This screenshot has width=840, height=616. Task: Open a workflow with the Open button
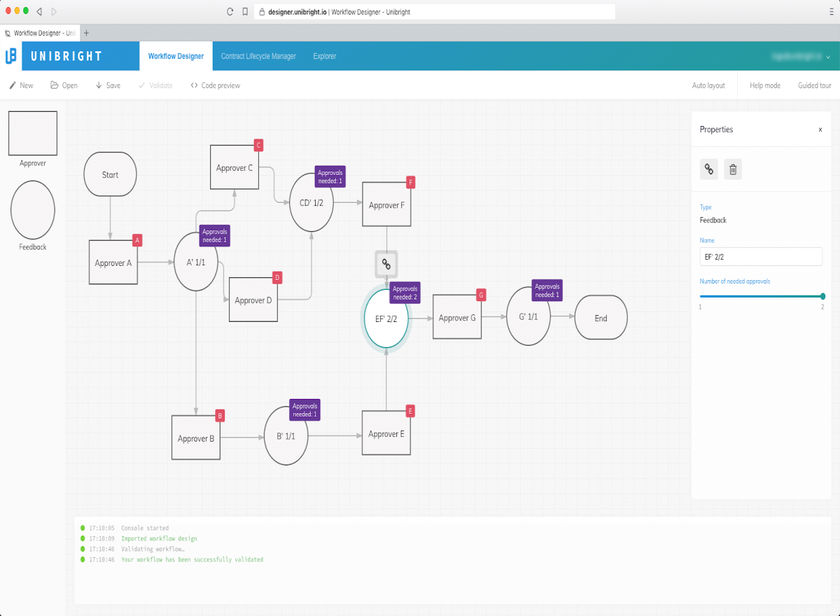coord(64,85)
